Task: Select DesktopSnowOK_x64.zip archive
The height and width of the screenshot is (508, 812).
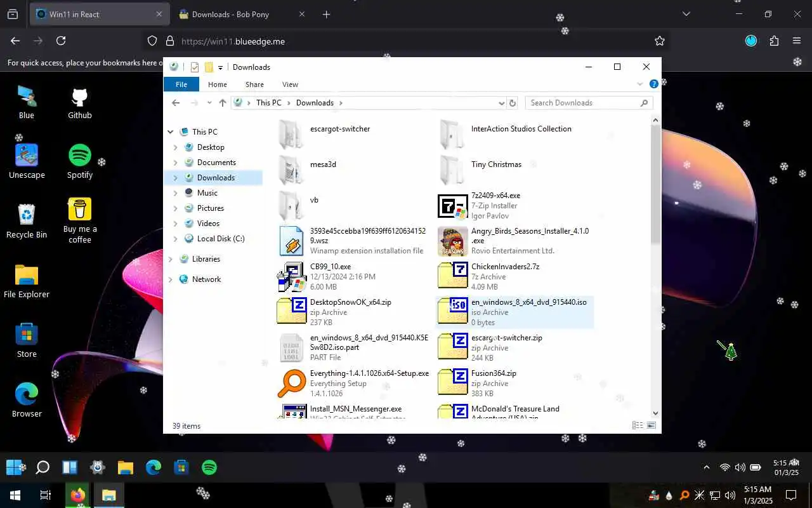Action: 353,312
